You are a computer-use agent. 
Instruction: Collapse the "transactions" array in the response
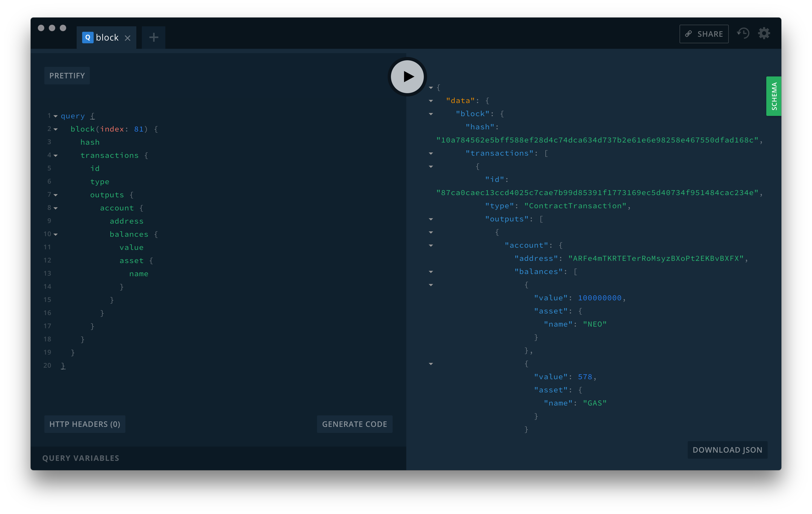click(431, 153)
